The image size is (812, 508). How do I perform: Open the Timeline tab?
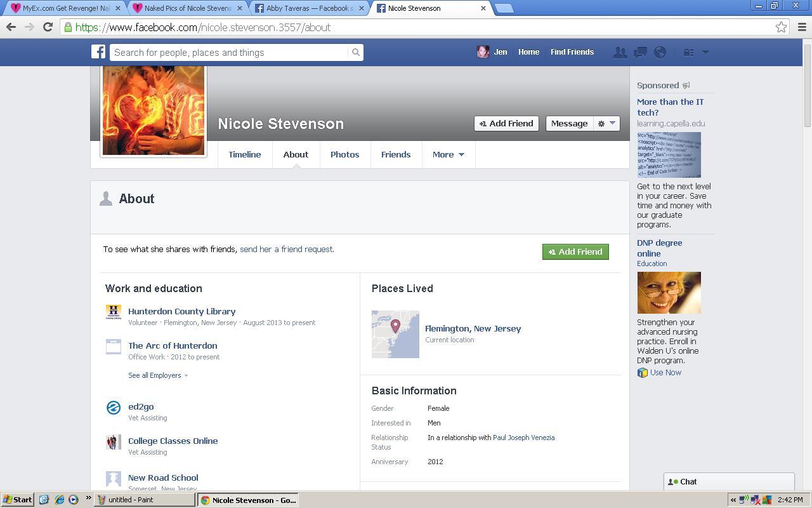[245, 154]
